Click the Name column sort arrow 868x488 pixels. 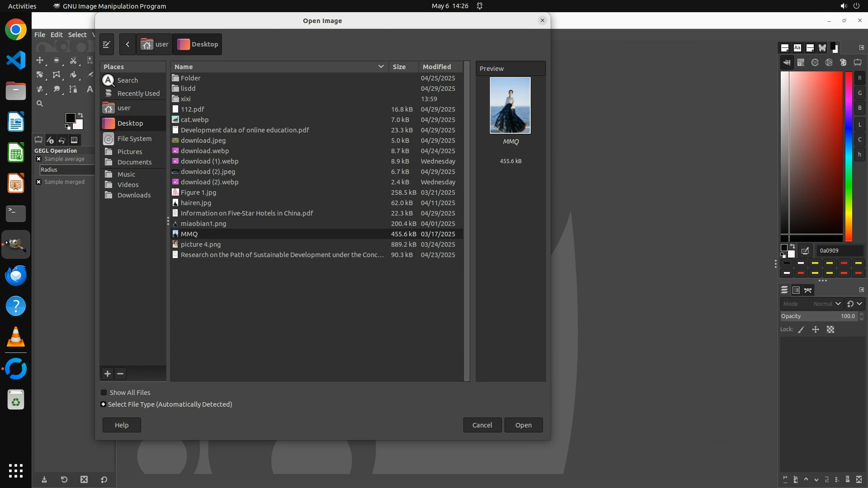point(381,66)
